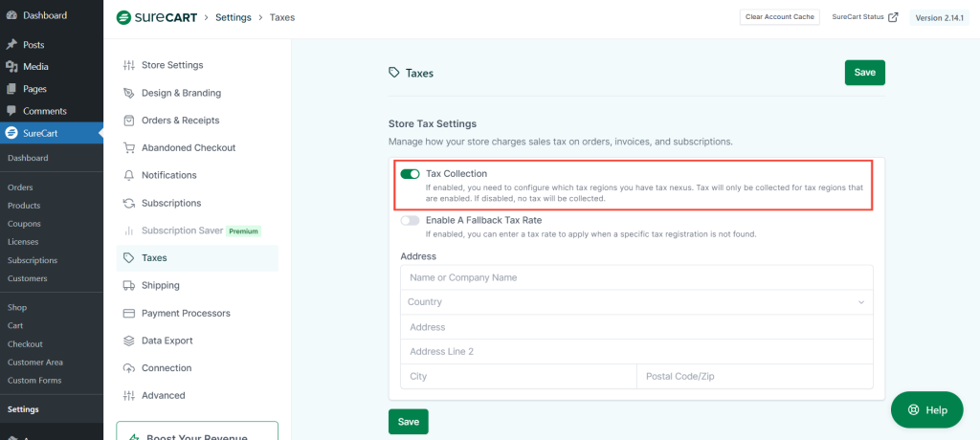Click the Country dropdown chevron arrow
The image size is (980, 440).
[x=861, y=302]
